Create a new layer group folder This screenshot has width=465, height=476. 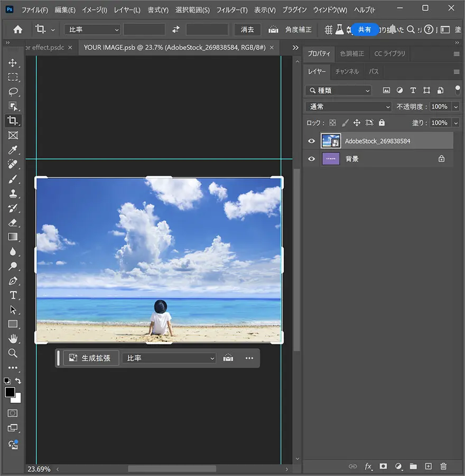413,466
